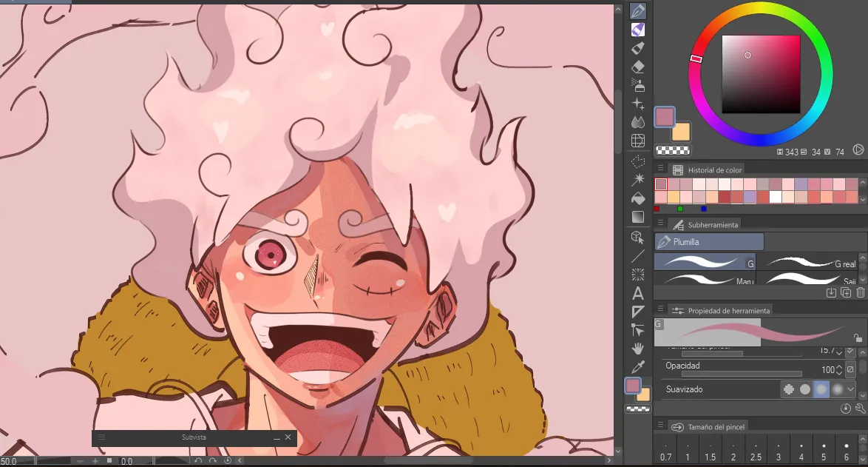This screenshot has height=467, width=868.
Task: Switch to transparent color checkered swatch
Action: 673,150
